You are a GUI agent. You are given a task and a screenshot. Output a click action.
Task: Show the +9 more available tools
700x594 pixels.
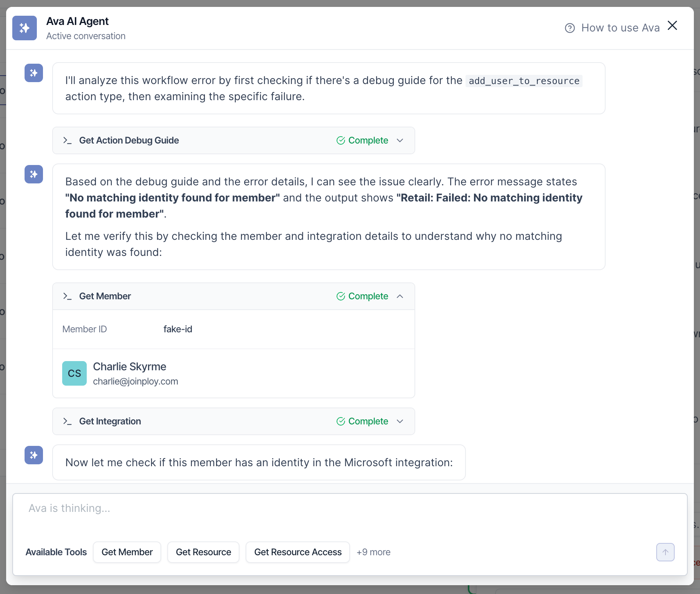coord(373,552)
